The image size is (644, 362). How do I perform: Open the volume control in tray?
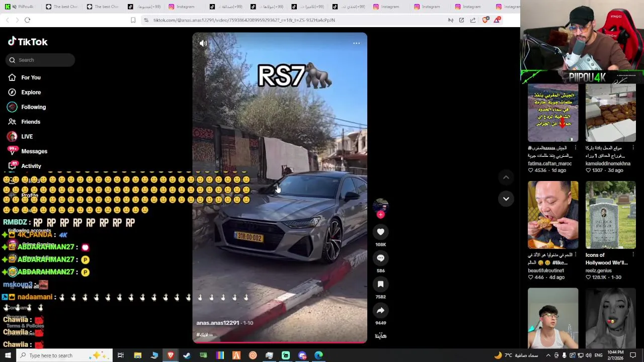coord(589,355)
